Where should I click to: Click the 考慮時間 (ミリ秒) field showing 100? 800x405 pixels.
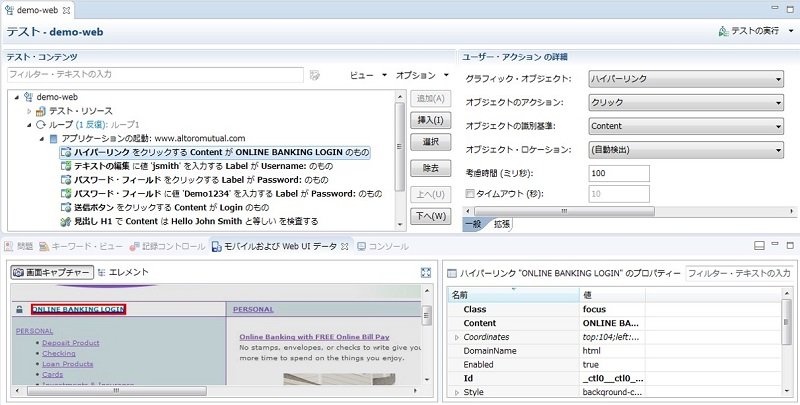619,173
